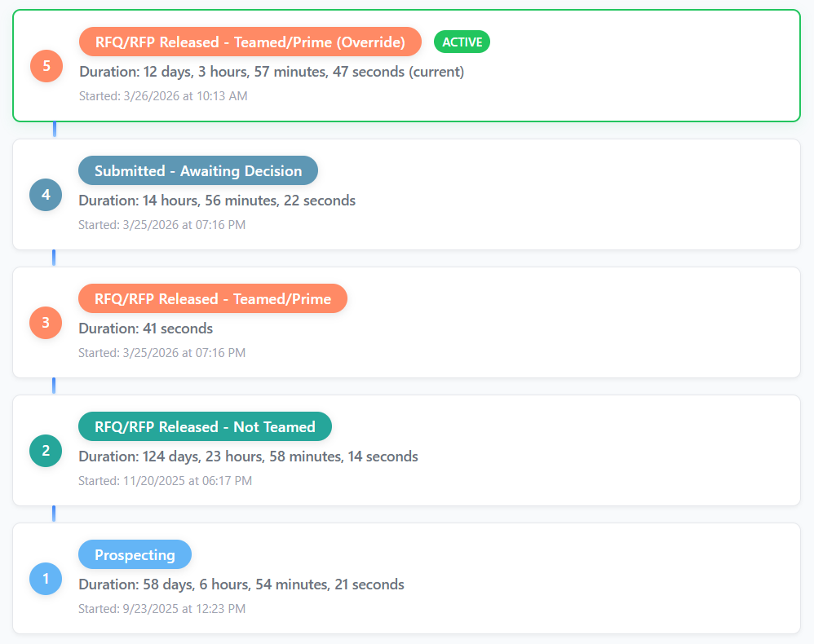This screenshot has width=814, height=644.
Task: Click the step 1 number circle
Action: coord(46,579)
